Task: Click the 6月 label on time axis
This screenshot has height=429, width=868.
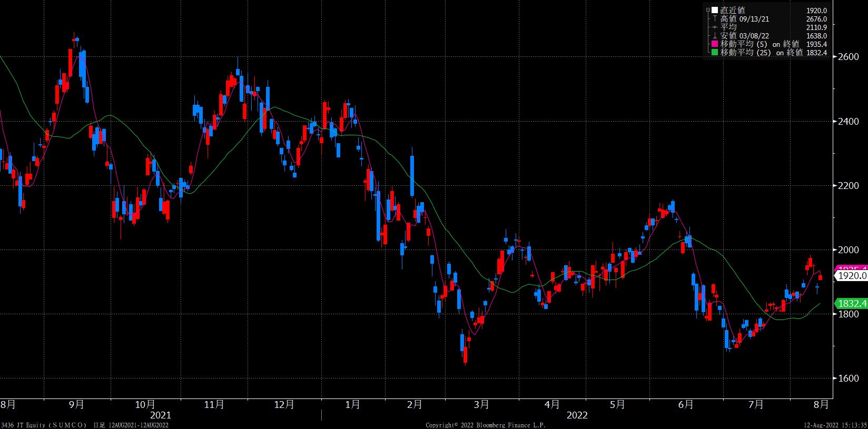Action: pos(686,404)
